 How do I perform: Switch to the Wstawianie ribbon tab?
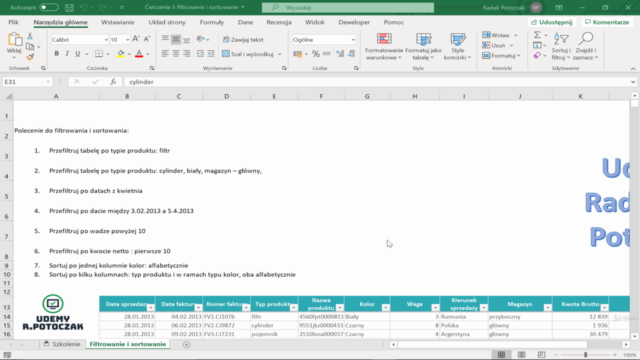pyautogui.click(x=118, y=22)
